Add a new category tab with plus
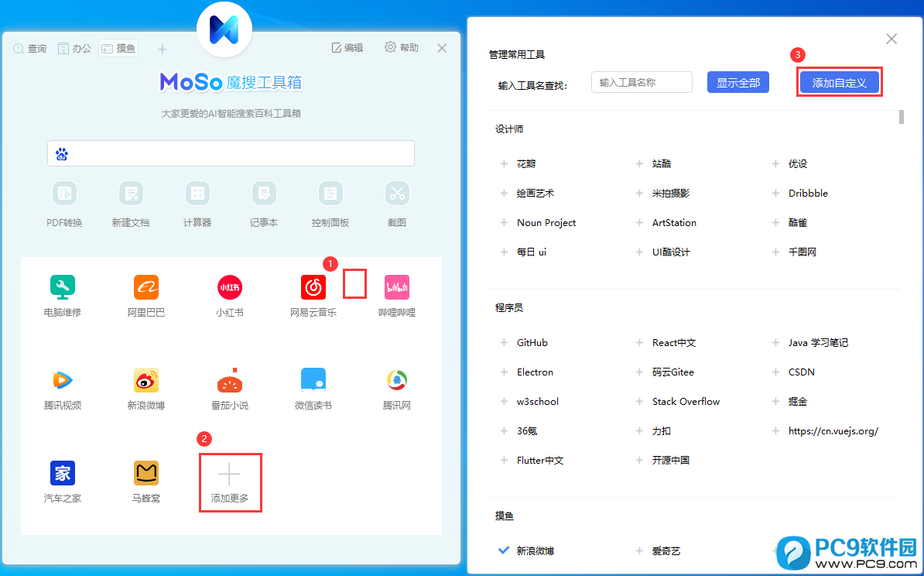Viewport: 924px width, 576px height. pyautogui.click(x=162, y=50)
